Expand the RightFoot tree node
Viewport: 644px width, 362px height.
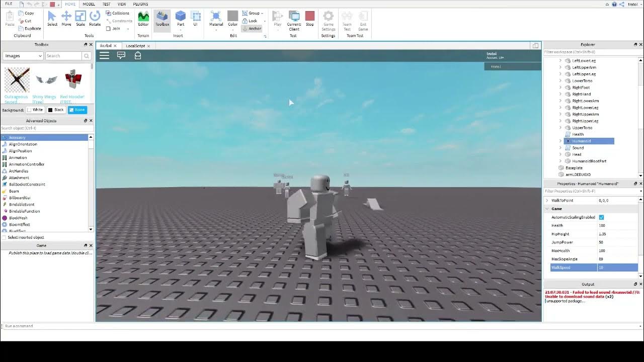click(560, 87)
